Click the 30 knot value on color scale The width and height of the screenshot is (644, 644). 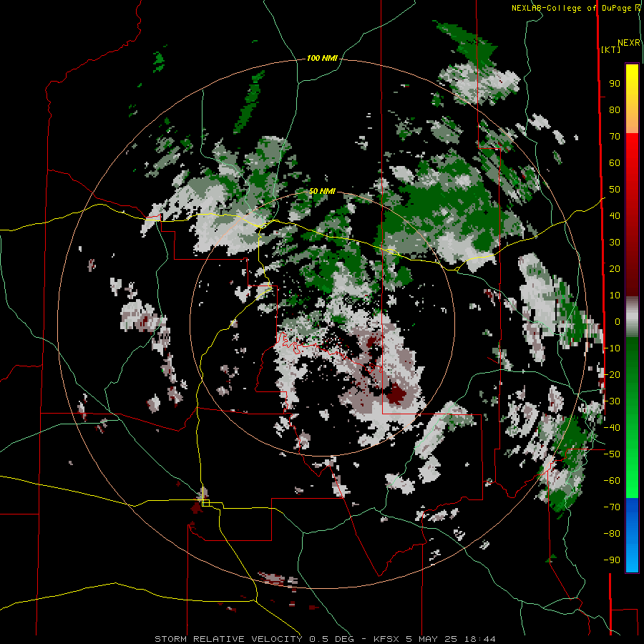tap(615, 243)
